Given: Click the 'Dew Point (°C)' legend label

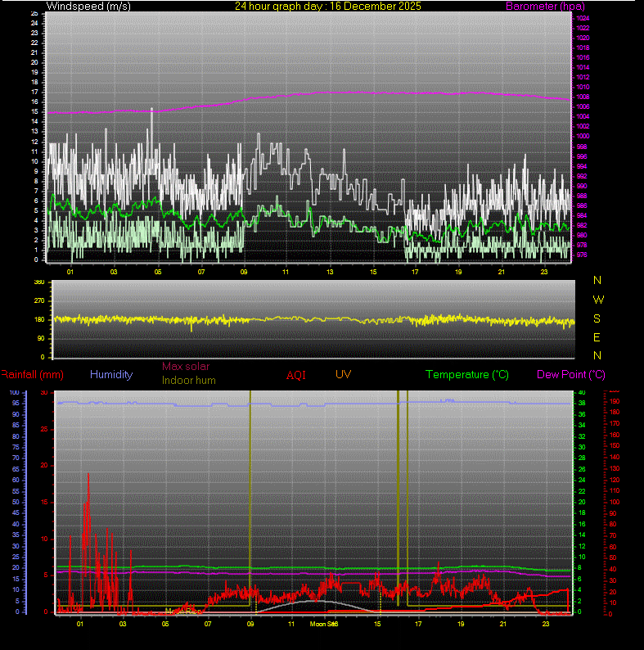Looking at the screenshot, I should coord(571,375).
